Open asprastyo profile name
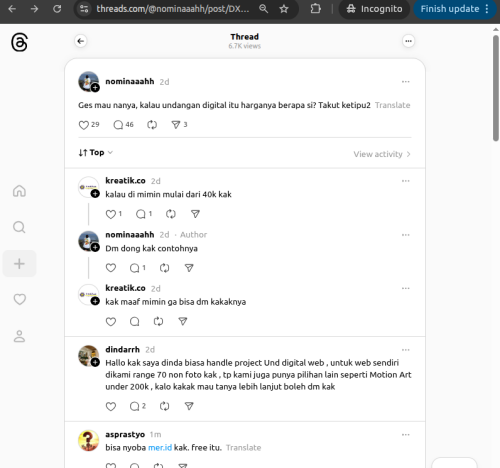 point(125,435)
